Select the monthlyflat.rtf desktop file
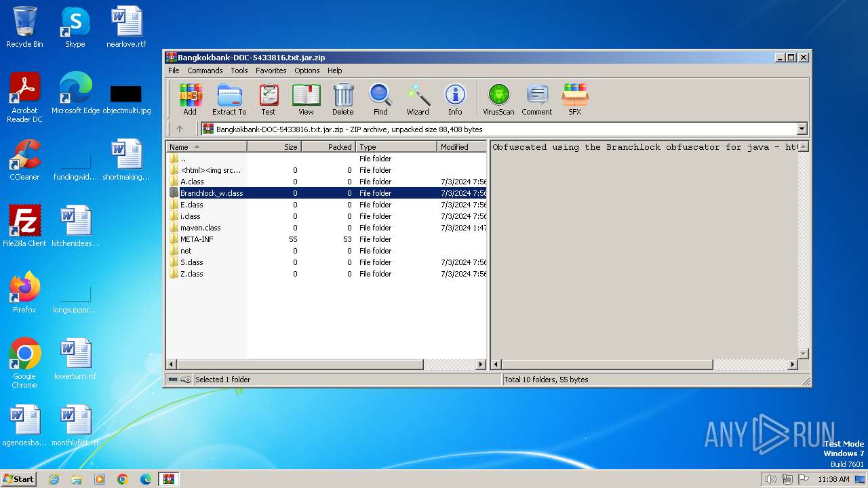This screenshot has width=868, height=488. 75,426
